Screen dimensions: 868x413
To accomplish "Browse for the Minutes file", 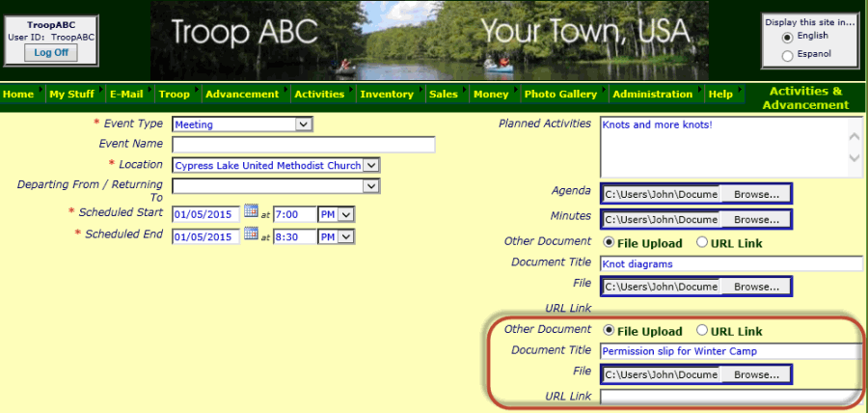I will click(x=756, y=220).
